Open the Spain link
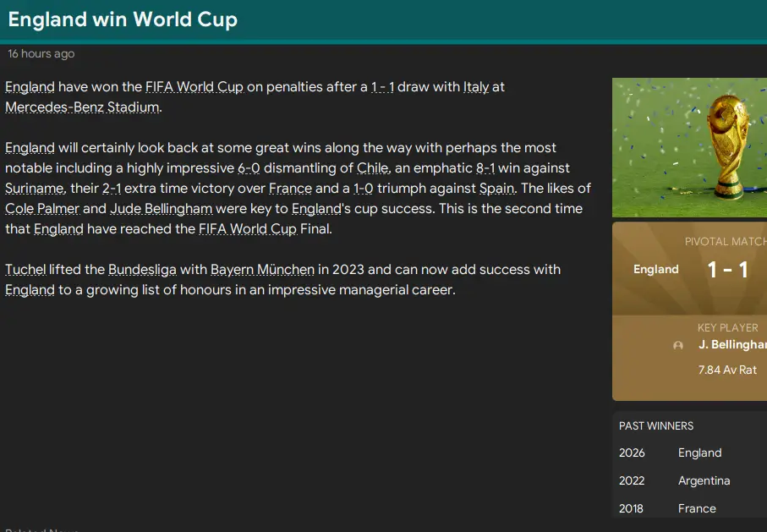 497,188
